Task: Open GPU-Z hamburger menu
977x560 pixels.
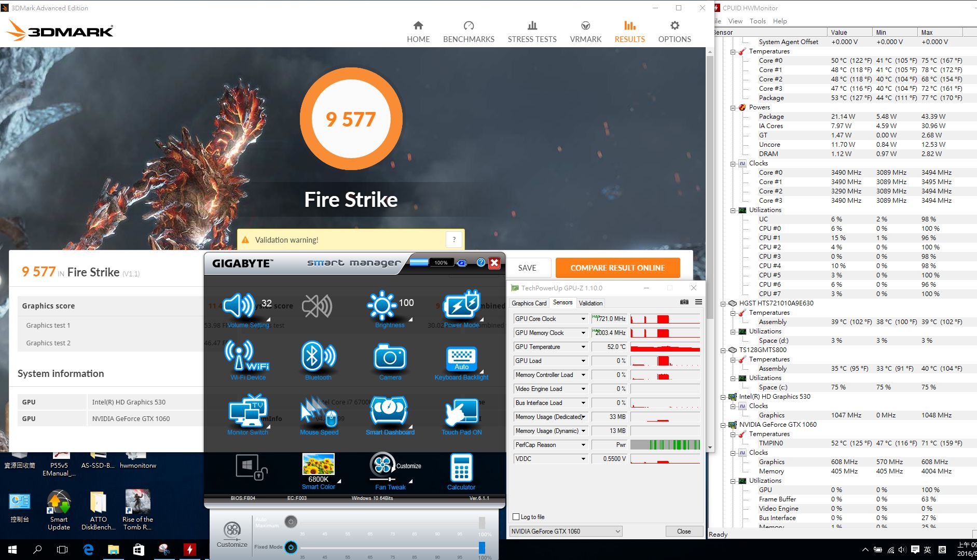Action: point(698,302)
